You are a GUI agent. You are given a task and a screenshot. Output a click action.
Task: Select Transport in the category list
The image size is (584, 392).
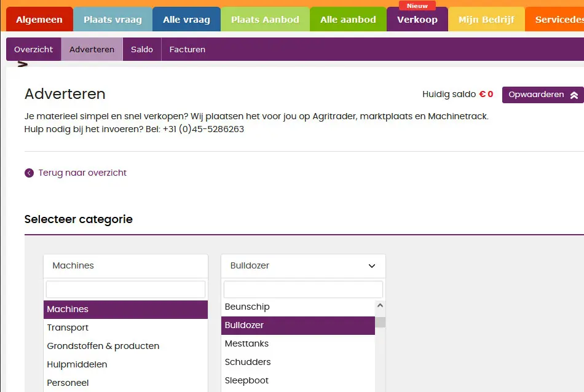[x=68, y=327]
